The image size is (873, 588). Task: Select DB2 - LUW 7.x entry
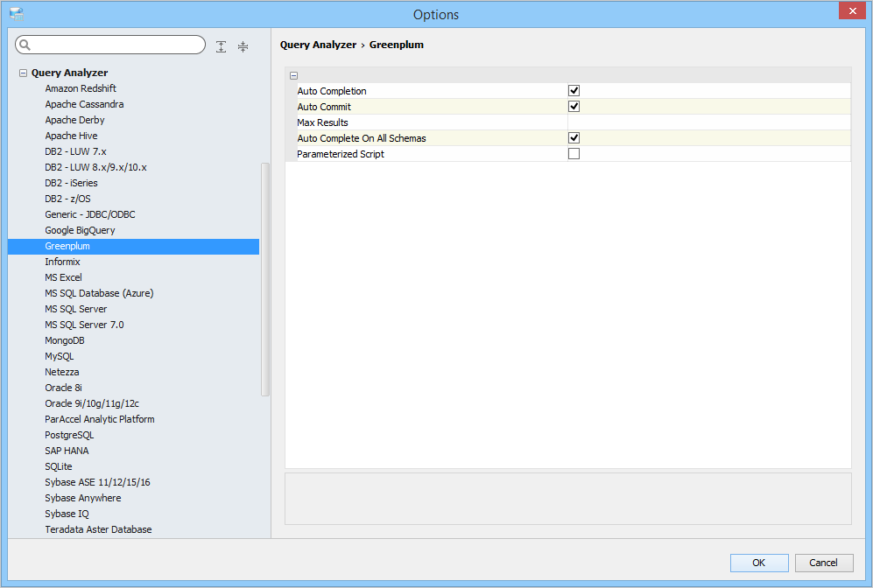pos(75,151)
